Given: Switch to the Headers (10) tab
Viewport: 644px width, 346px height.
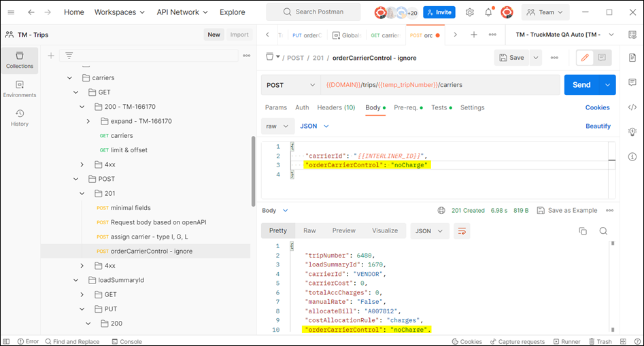Looking at the screenshot, I should coord(336,107).
